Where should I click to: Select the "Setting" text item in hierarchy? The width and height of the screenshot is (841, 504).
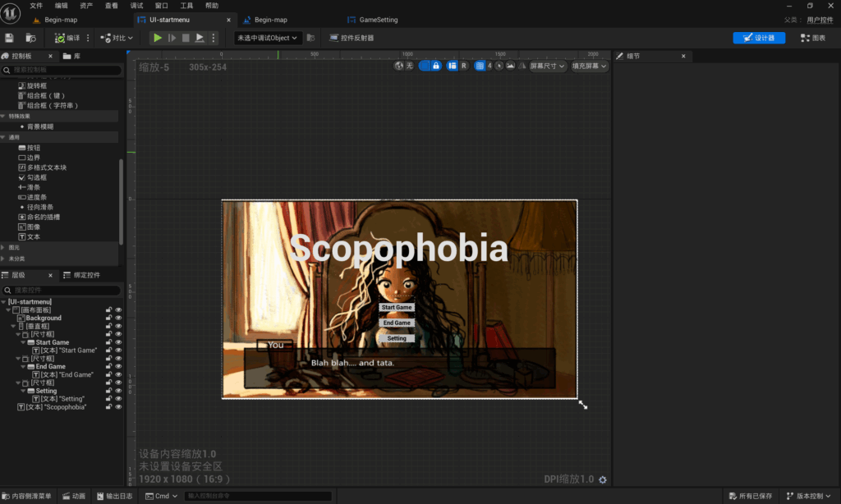click(x=58, y=399)
